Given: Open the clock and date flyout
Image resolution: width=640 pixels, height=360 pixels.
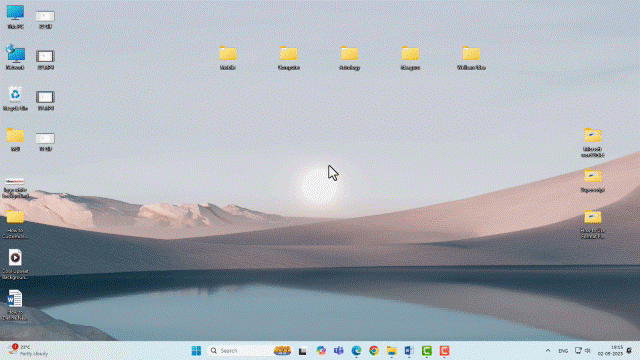Looking at the screenshot, I should click(610, 351).
